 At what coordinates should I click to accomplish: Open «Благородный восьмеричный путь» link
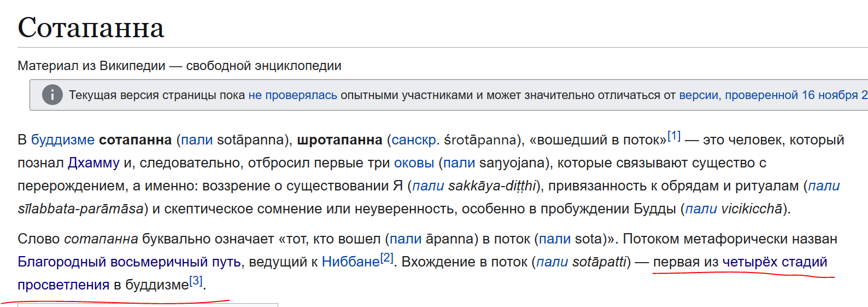click(129, 262)
